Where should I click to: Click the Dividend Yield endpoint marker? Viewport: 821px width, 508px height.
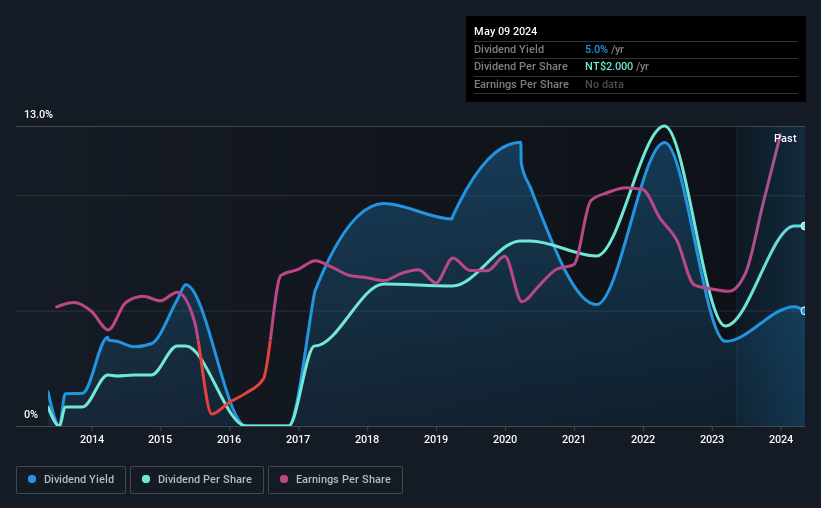point(803,311)
